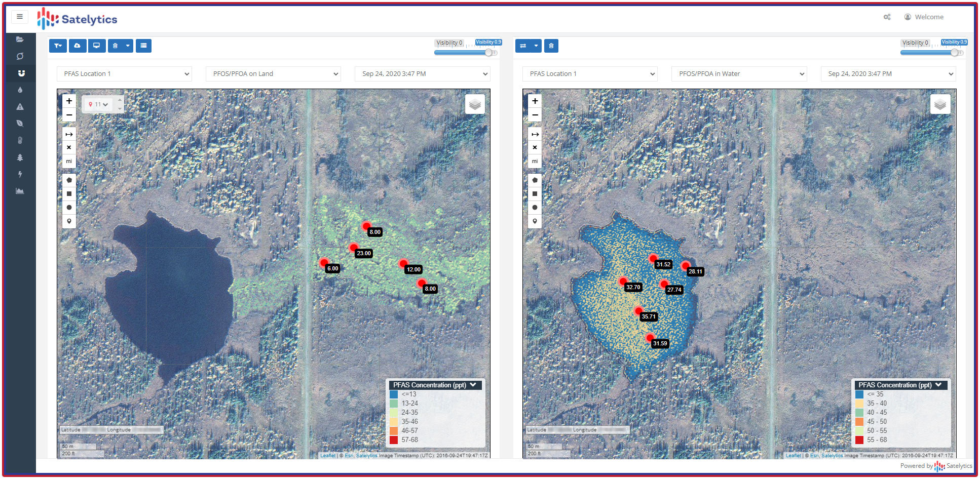Select the leaf icon in the sidebar
This screenshot has width=980, height=479.
pos(20,124)
